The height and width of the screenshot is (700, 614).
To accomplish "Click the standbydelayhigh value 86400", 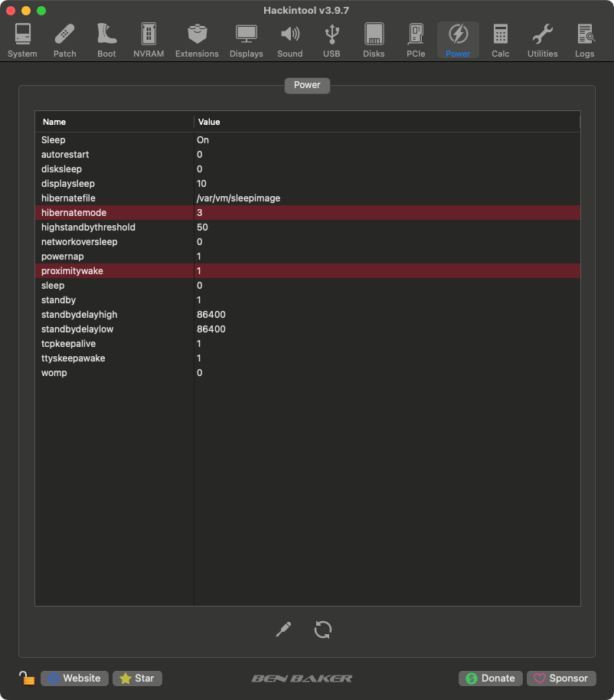I will pos(211,314).
